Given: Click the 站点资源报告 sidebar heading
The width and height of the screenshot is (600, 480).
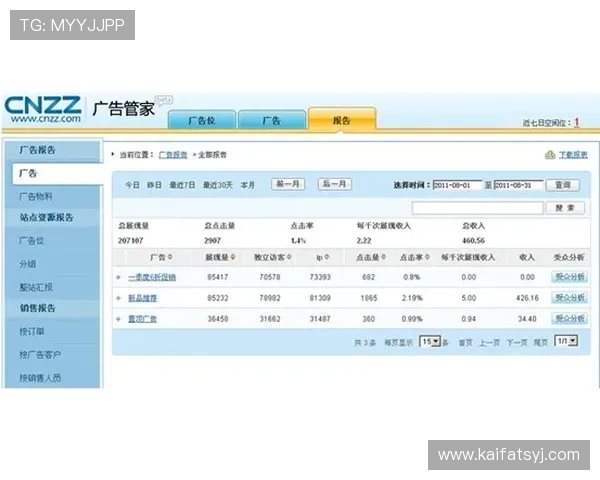Looking at the screenshot, I should (x=46, y=217).
